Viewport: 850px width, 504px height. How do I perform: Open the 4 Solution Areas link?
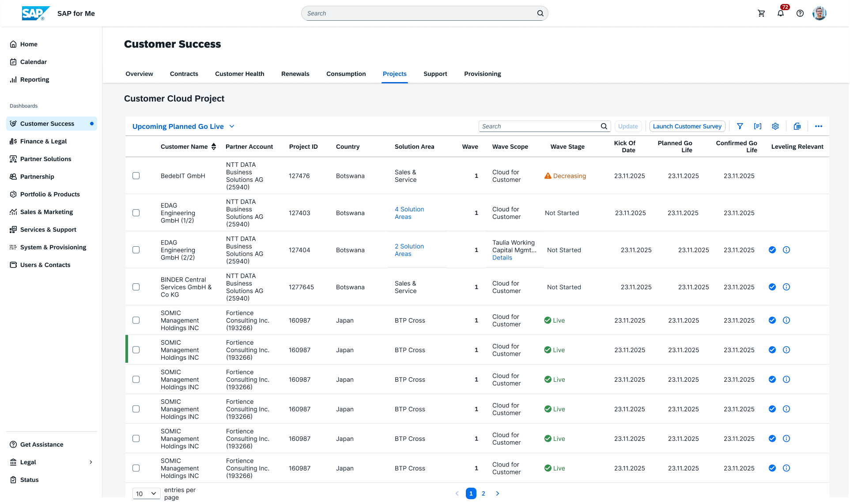[409, 213]
